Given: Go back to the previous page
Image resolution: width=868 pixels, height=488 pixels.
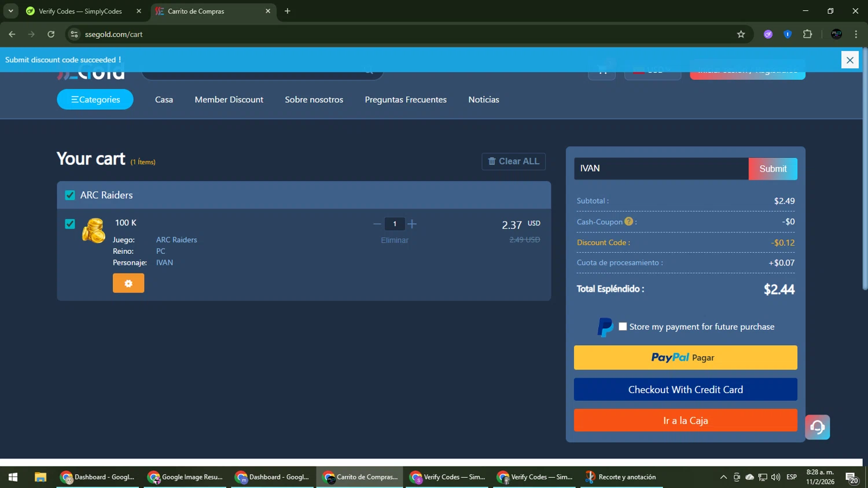Looking at the screenshot, I should 12,34.
